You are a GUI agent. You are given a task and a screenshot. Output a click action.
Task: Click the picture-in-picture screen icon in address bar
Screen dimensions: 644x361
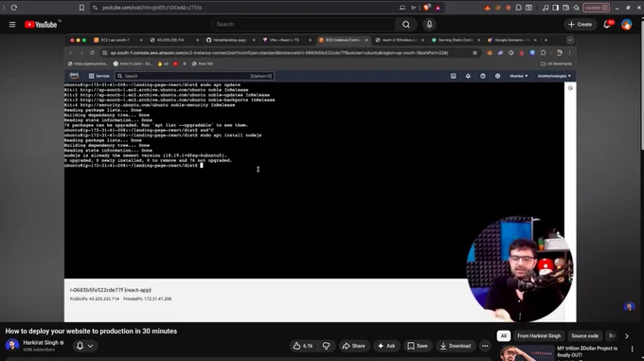(x=402, y=8)
